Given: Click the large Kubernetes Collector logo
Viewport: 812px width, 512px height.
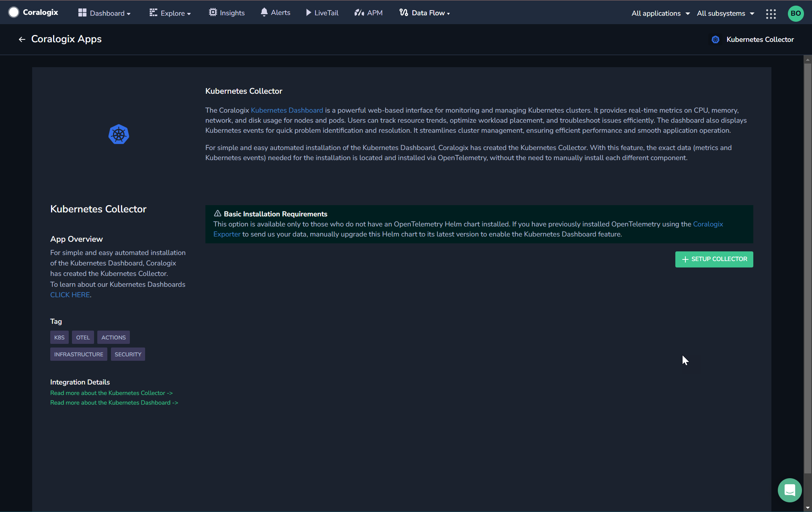Looking at the screenshot, I should click(x=119, y=134).
